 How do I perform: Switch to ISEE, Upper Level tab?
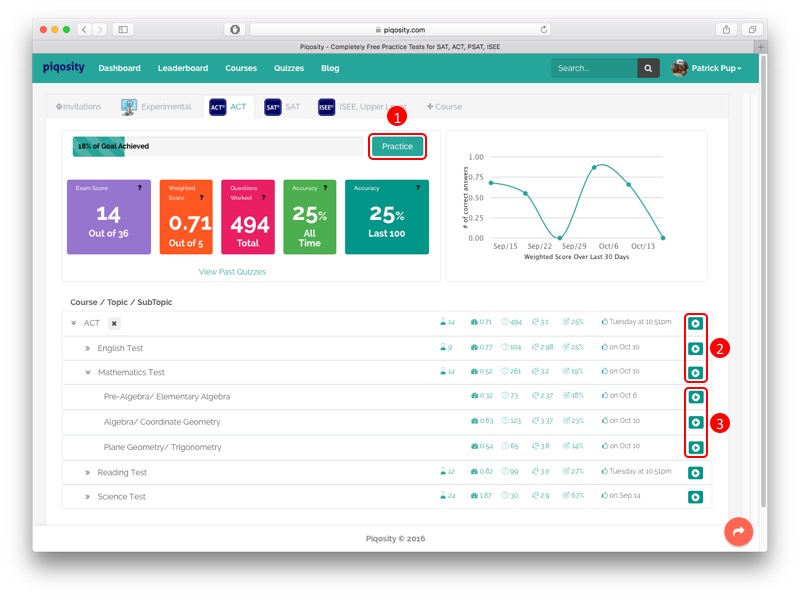[362, 107]
